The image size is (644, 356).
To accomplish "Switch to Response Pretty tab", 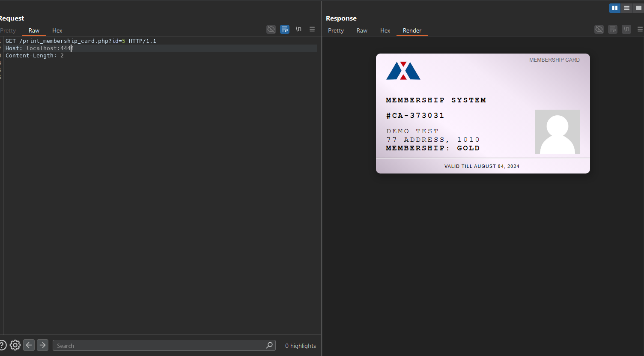I will (336, 30).
